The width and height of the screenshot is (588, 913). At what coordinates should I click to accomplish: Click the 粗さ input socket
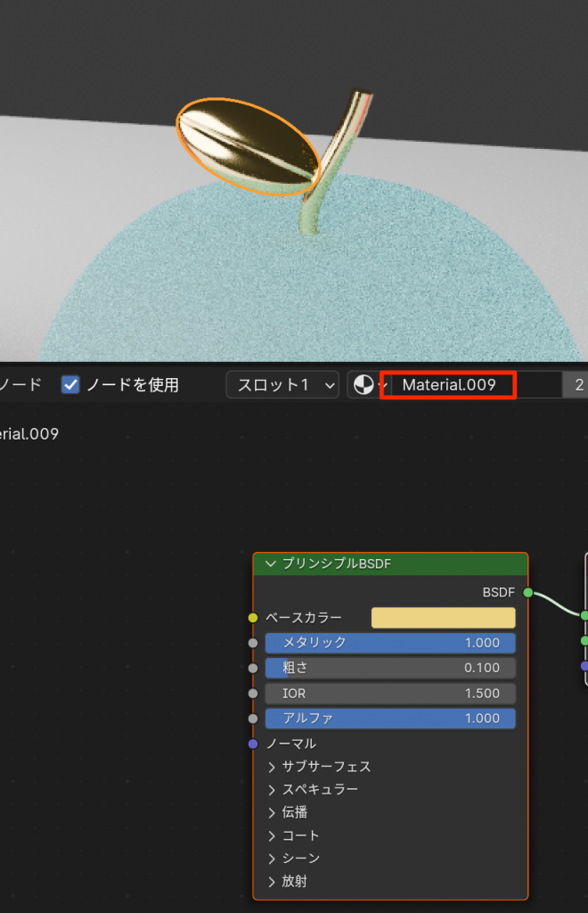coord(253,668)
